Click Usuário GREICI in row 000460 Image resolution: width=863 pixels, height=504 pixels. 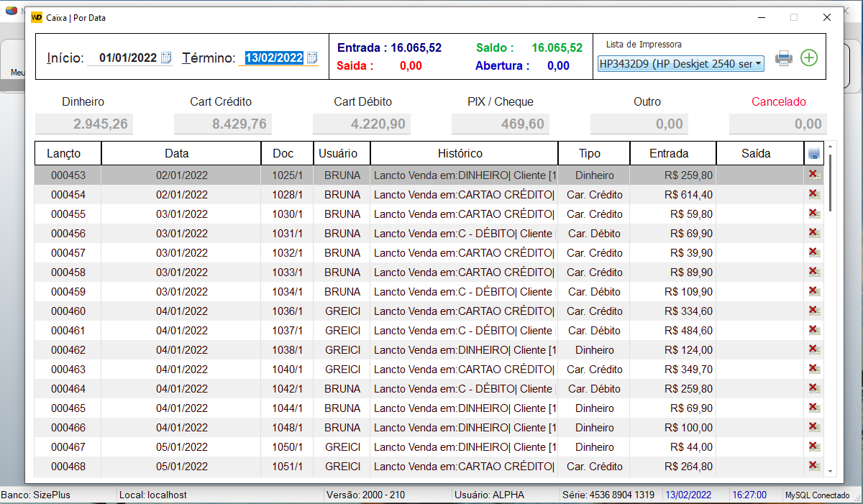(x=342, y=311)
